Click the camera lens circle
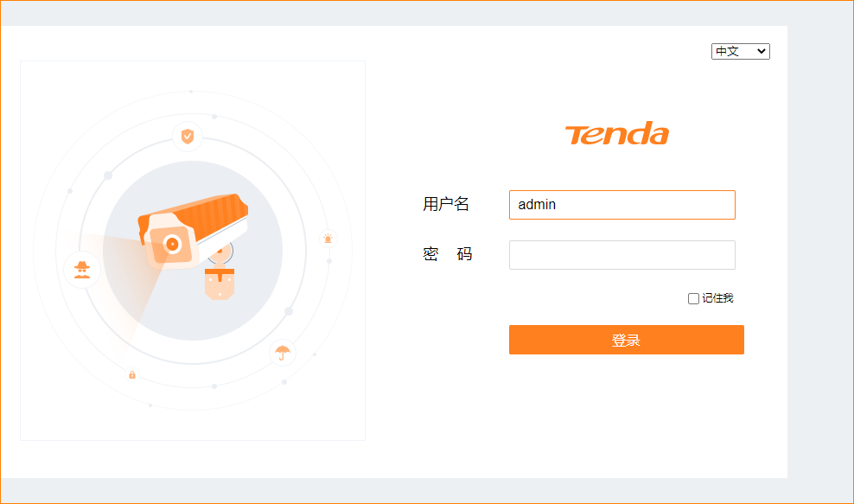 pyautogui.click(x=172, y=244)
